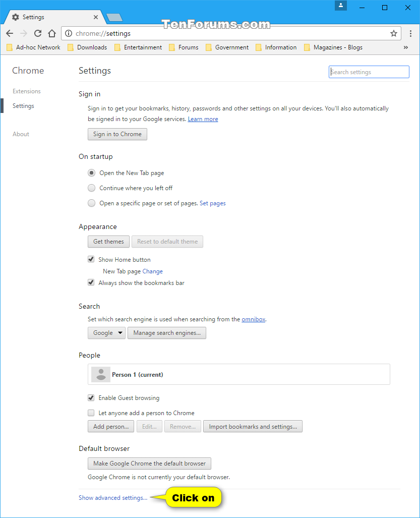The image size is (420, 518).
Task: Open the Chrome three-dot menu
Action: pyautogui.click(x=410, y=33)
